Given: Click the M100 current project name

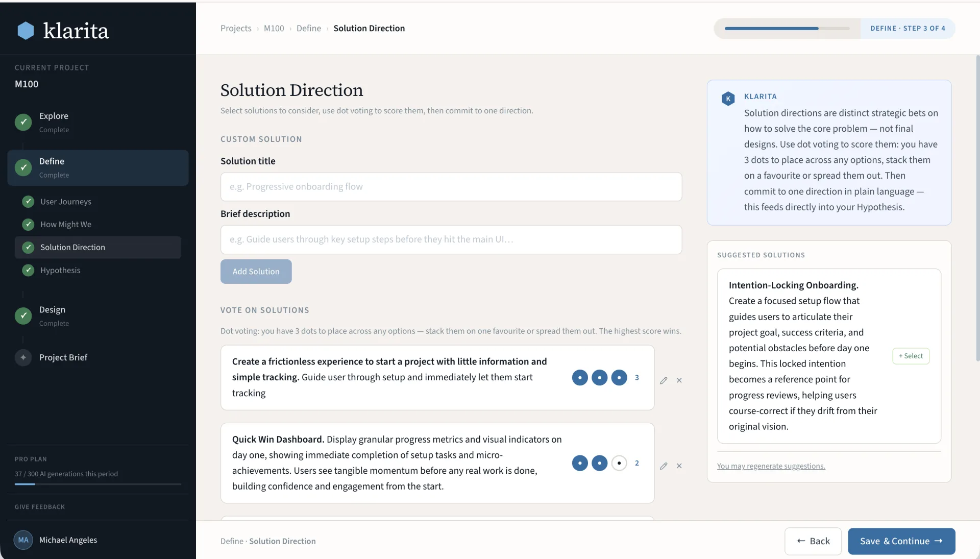Looking at the screenshot, I should [27, 84].
